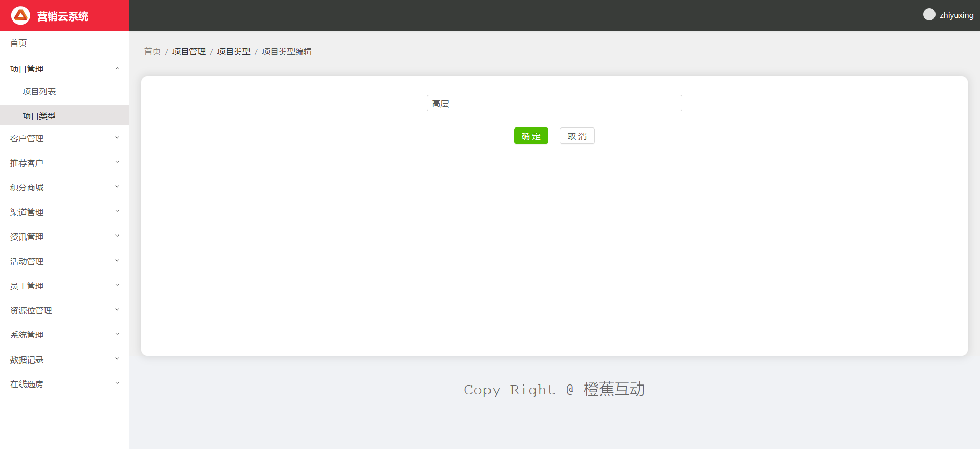Screen dimensions: 980x449
Task: Click the 首页 breadcrumb link
Action: (152, 51)
